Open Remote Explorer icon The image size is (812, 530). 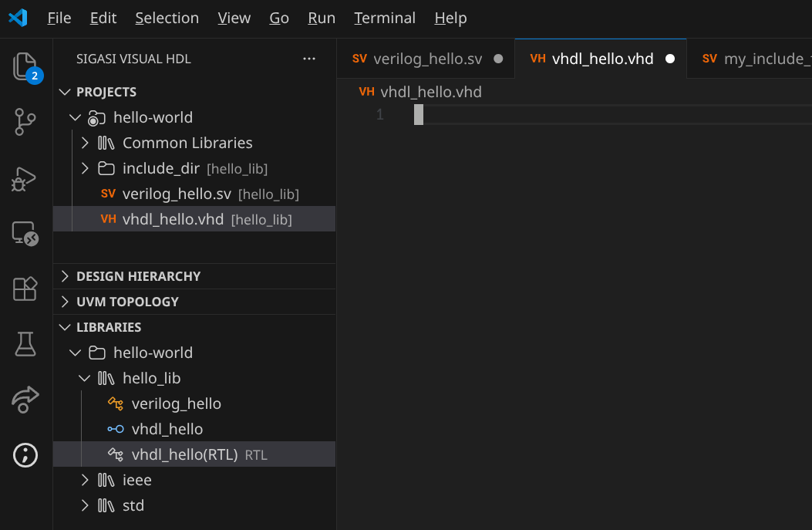click(x=25, y=234)
